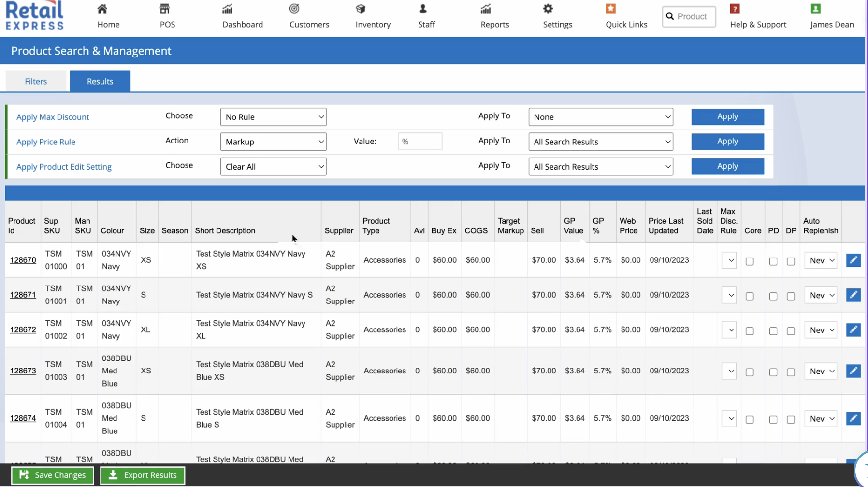The width and height of the screenshot is (868, 487).
Task: Edit product 128672 with pencil icon
Action: 854,329
